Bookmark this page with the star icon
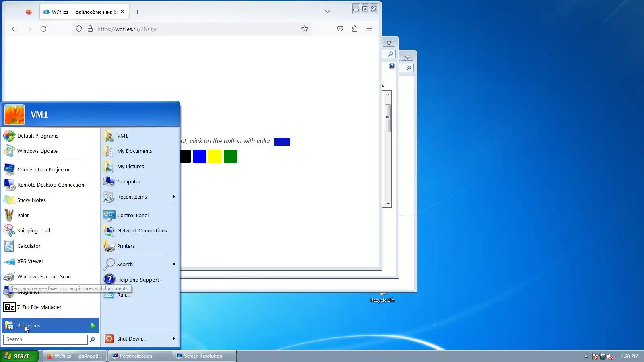This screenshot has height=362, width=644. [305, 29]
